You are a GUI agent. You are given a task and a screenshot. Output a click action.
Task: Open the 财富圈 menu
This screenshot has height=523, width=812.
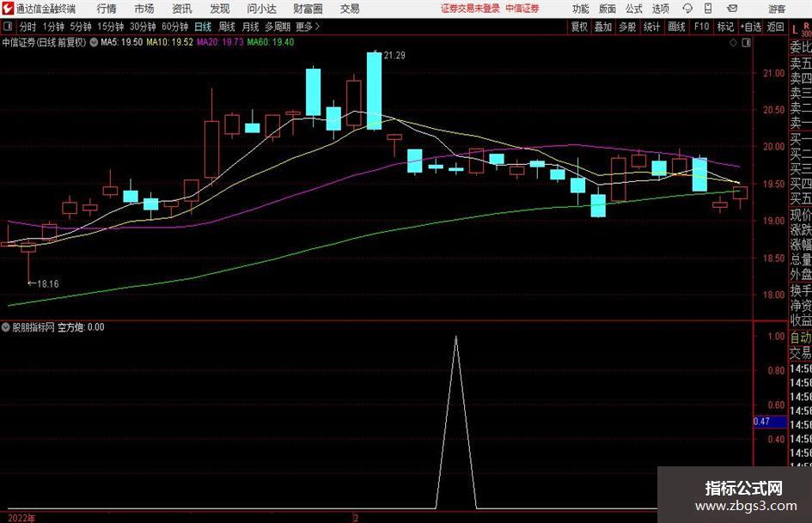coord(308,9)
